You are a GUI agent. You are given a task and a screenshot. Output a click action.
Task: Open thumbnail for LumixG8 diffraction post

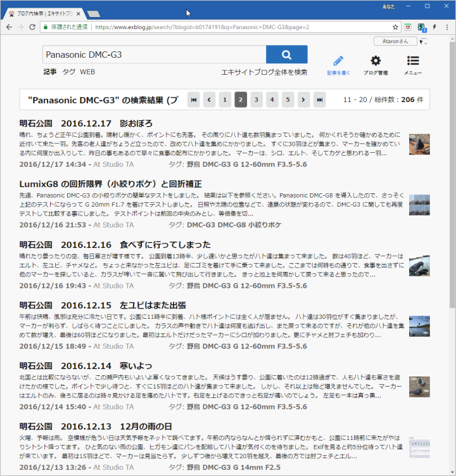(419, 205)
